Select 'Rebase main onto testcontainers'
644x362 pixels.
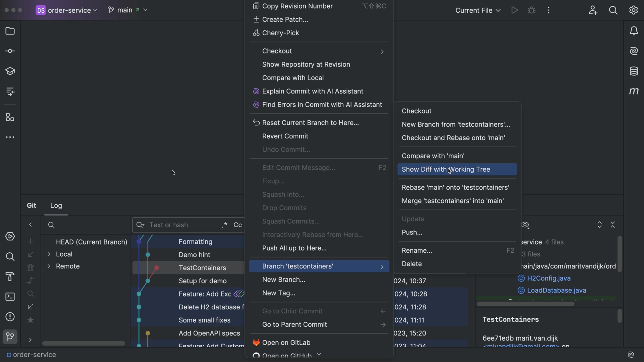(455, 187)
